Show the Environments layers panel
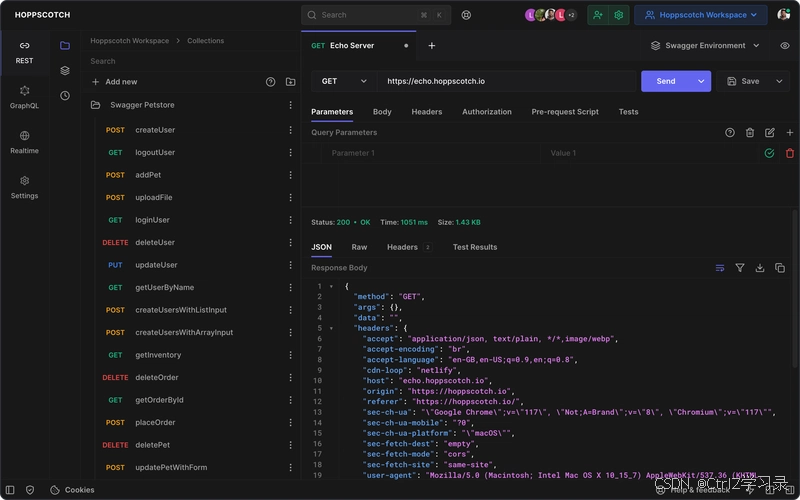The height and width of the screenshot is (500, 800). [65, 70]
